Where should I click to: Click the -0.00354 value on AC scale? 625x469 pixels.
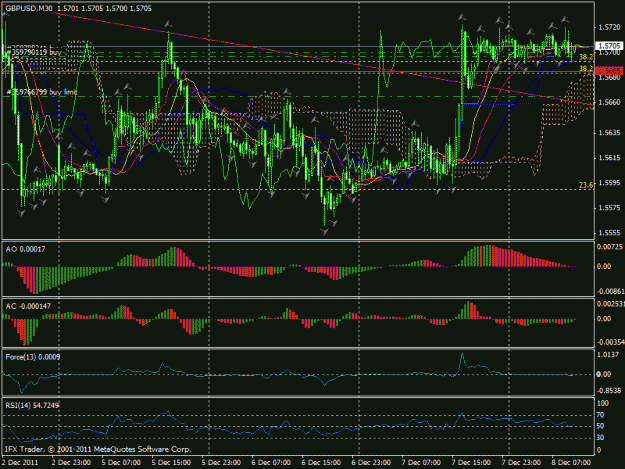pyautogui.click(x=609, y=342)
